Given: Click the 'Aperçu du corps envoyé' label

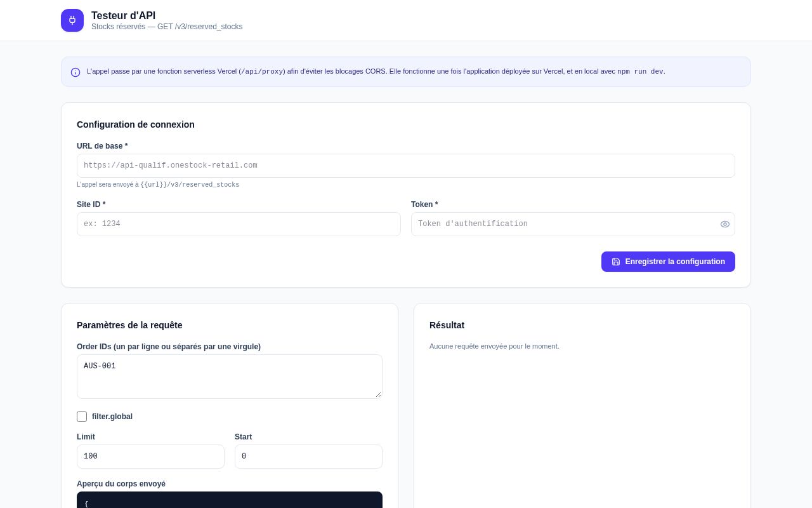Looking at the screenshot, I should click(121, 484).
